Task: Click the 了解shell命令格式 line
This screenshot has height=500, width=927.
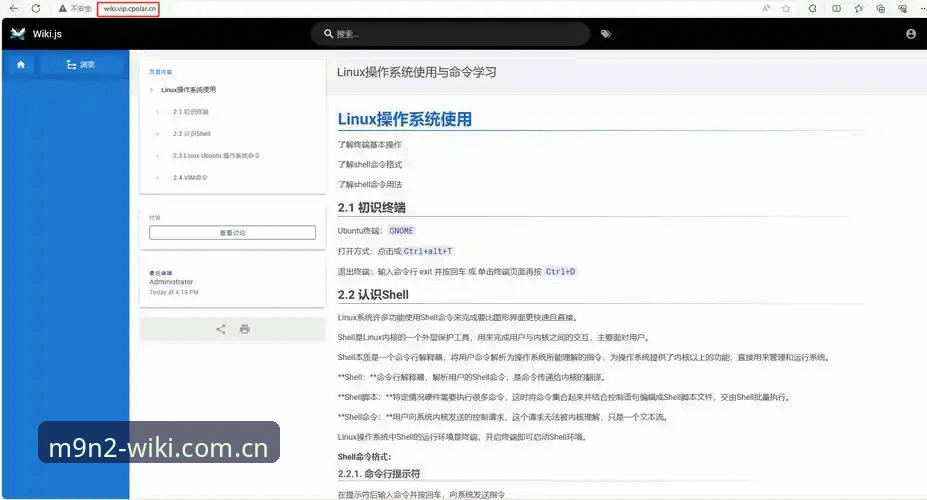Action: [x=369, y=164]
